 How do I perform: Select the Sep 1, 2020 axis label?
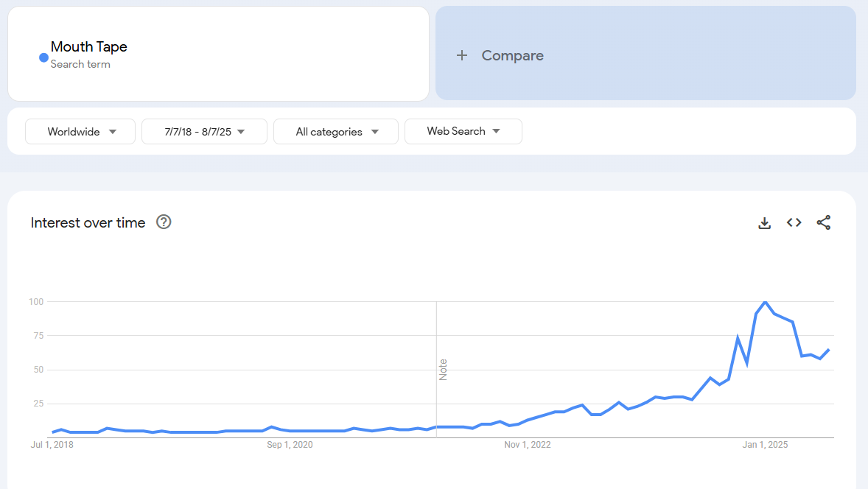[290, 445]
